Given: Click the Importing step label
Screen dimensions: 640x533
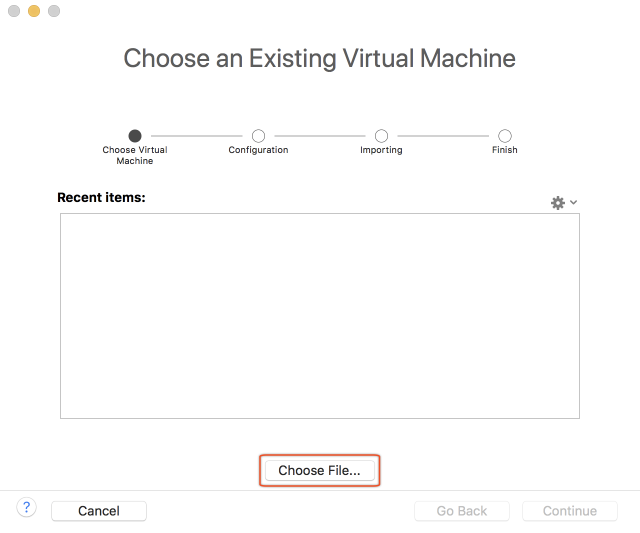Looking at the screenshot, I should coord(381,150).
